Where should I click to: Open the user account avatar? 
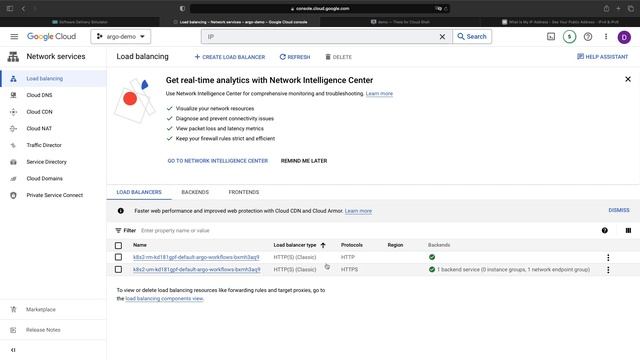pyautogui.click(x=624, y=37)
